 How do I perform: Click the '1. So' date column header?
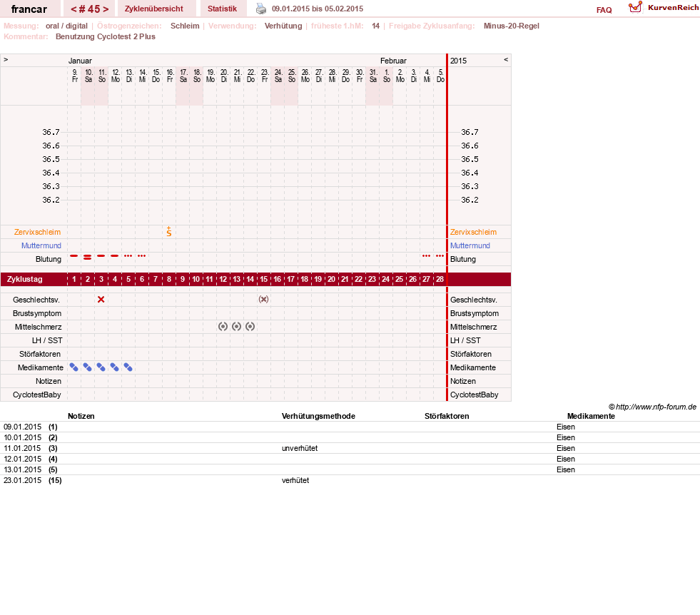(x=387, y=76)
